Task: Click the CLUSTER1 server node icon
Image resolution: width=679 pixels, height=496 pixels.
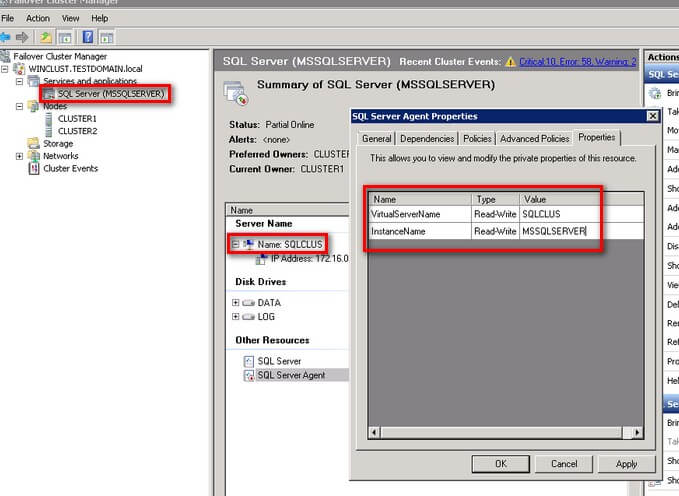Action: pos(49,119)
